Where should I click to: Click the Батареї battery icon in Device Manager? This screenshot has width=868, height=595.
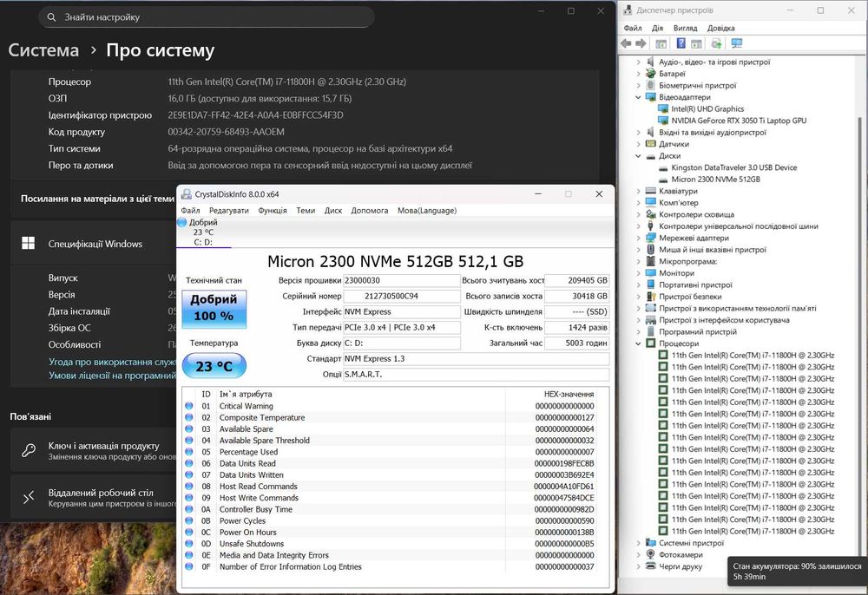(x=651, y=74)
